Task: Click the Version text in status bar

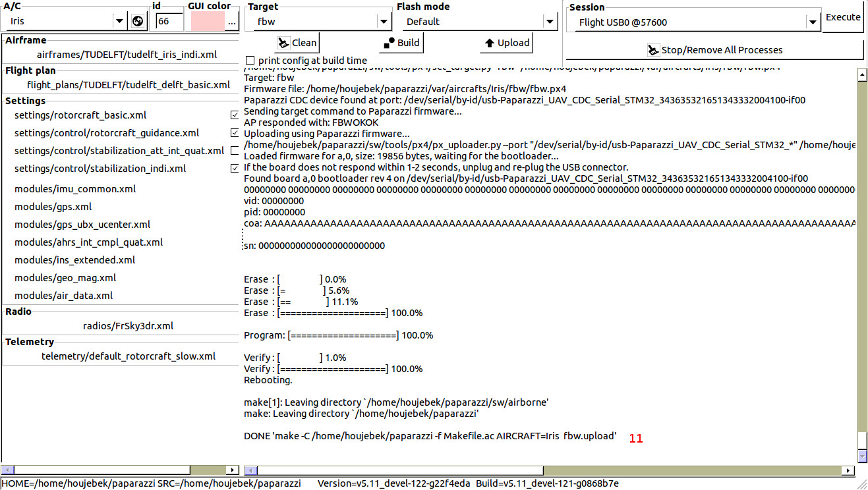Action: click(394, 483)
